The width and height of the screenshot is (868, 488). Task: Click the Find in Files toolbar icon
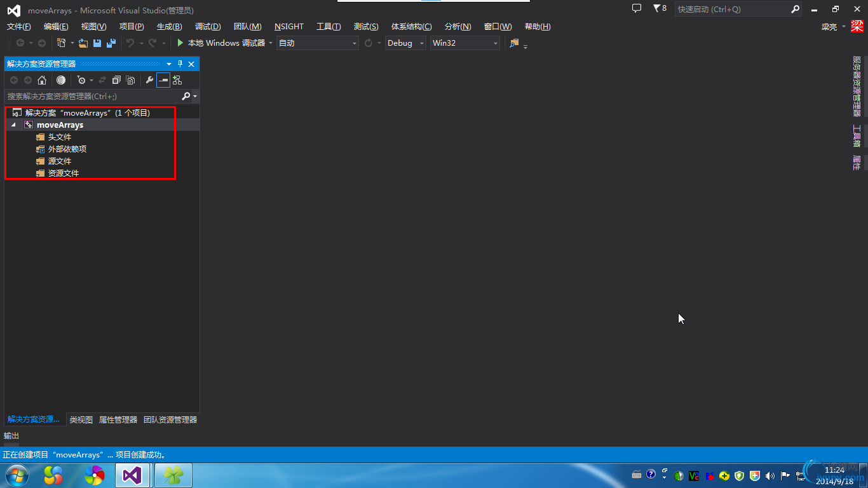514,43
